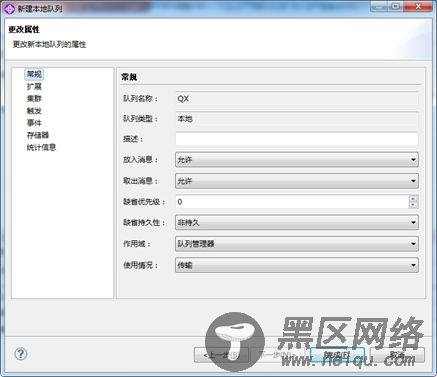Open the 取出消息 dropdown
Viewport: 437px width, 377px height.
coord(297,181)
